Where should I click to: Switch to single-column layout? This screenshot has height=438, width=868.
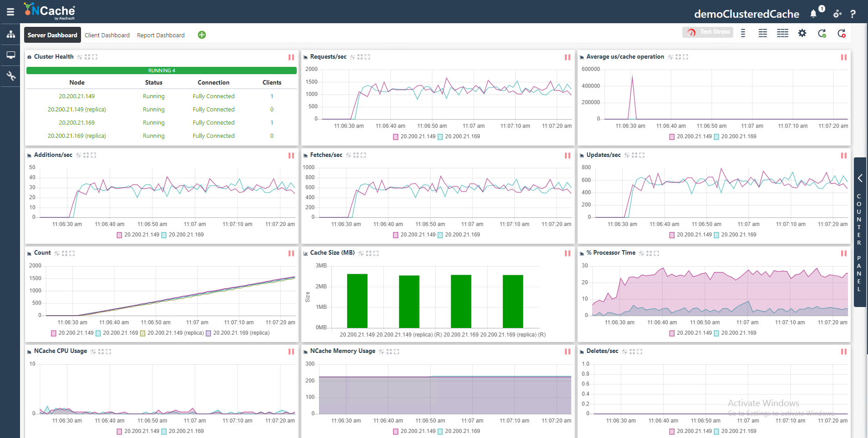point(743,33)
